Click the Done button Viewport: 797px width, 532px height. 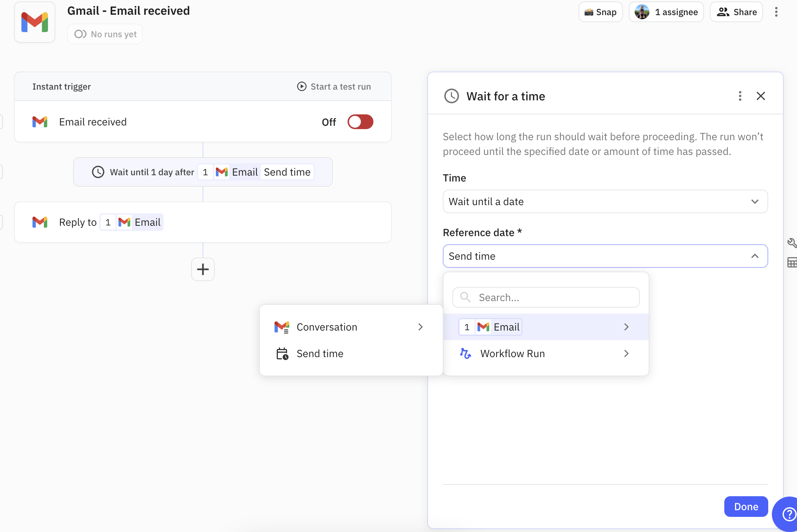[745, 507]
